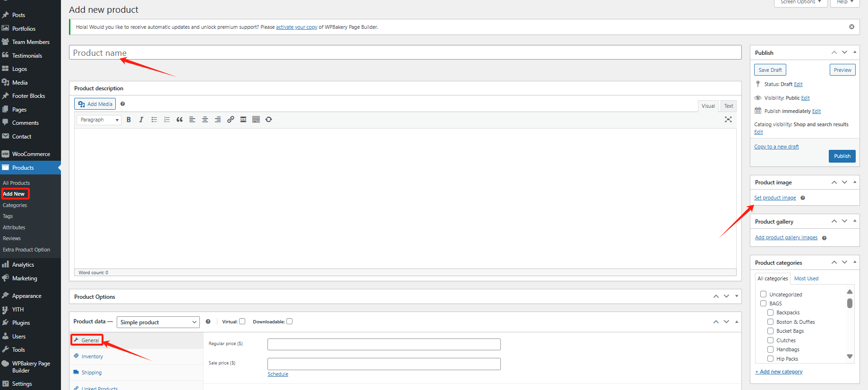Open the Paragraph format dropdown
Viewport: 868px width, 390px height.
click(x=99, y=120)
